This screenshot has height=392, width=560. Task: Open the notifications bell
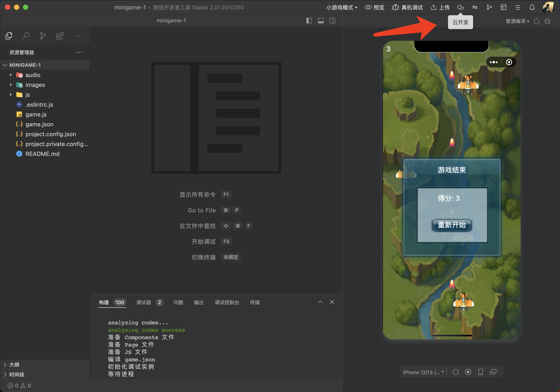click(x=532, y=7)
